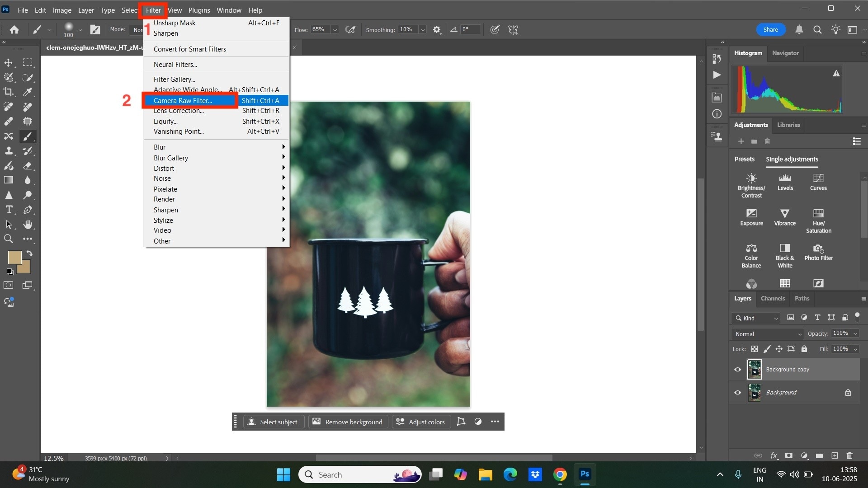Select the Path Selection tool
Viewport: 868px width, 488px height.
pyautogui.click(x=9, y=225)
